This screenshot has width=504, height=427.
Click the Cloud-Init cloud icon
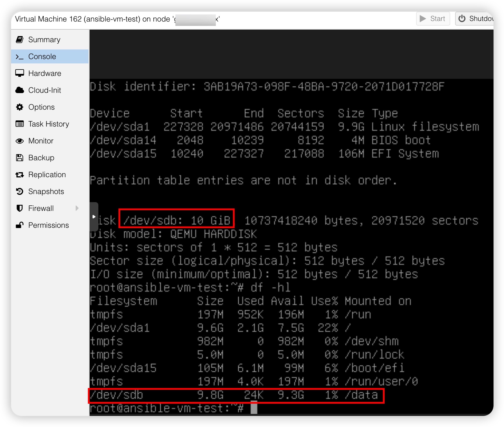(x=19, y=90)
